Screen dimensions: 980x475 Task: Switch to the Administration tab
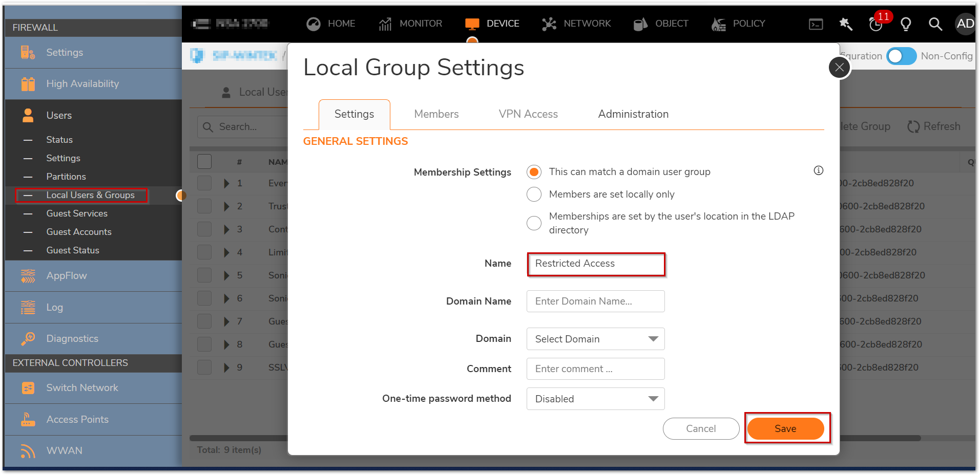pyautogui.click(x=633, y=114)
